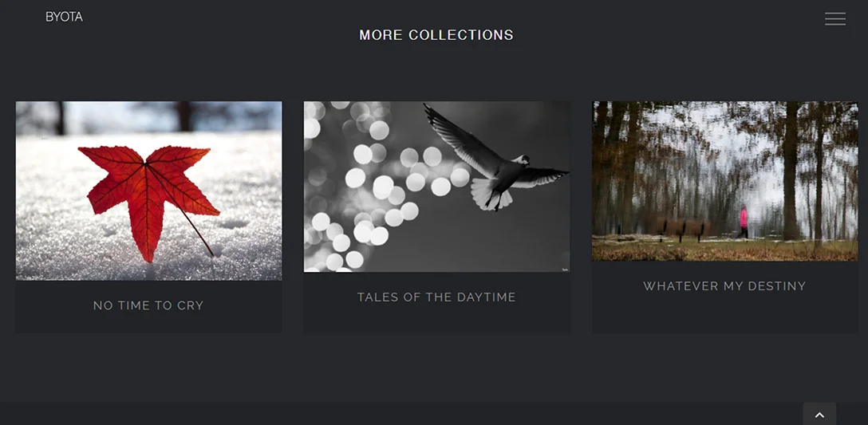Click the MORE COLLECTIONS heading
The image size is (868, 425).
coord(436,35)
